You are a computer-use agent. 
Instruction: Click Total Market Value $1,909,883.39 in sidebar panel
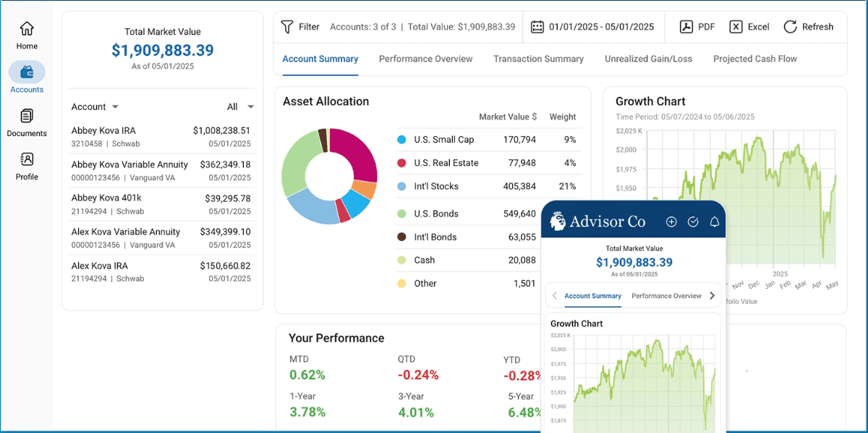click(x=163, y=50)
